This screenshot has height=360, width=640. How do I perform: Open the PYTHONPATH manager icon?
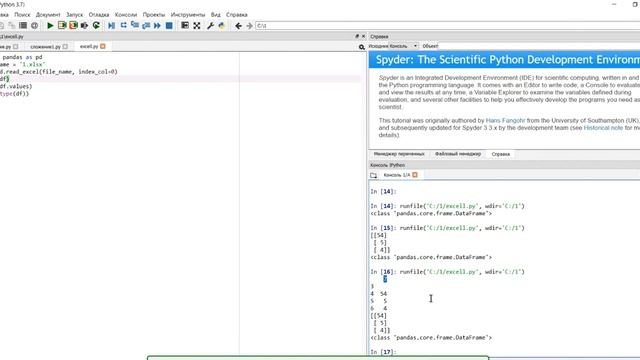222,26
